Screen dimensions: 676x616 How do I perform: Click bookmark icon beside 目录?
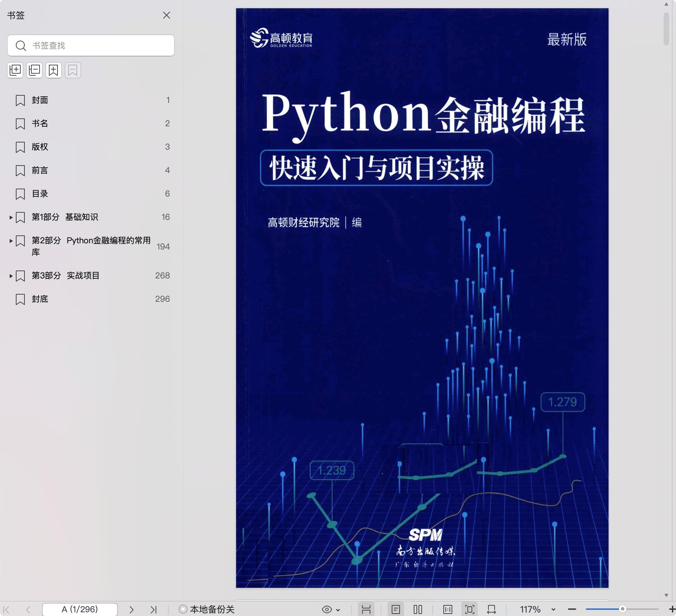pyautogui.click(x=20, y=194)
